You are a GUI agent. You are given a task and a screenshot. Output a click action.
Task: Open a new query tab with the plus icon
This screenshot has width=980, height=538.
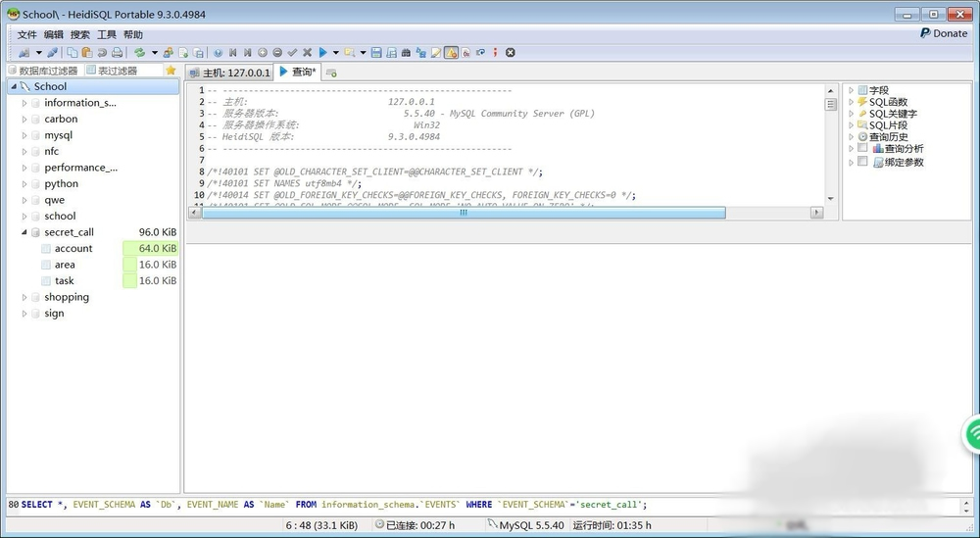[x=331, y=73]
